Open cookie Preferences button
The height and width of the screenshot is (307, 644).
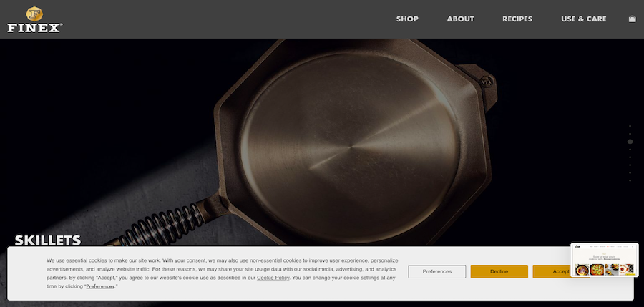pyautogui.click(x=437, y=272)
